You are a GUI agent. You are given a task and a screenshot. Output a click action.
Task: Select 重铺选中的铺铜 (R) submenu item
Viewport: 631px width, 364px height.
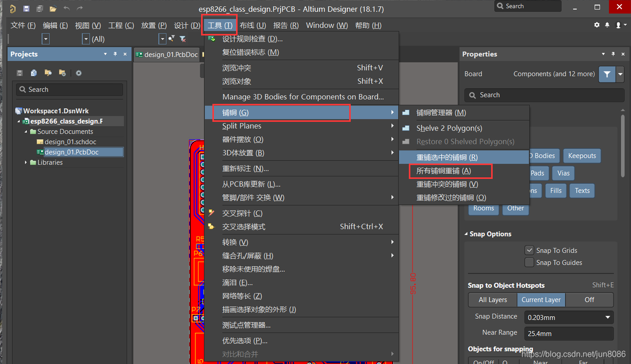pyautogui.click(x=464, y=157)
